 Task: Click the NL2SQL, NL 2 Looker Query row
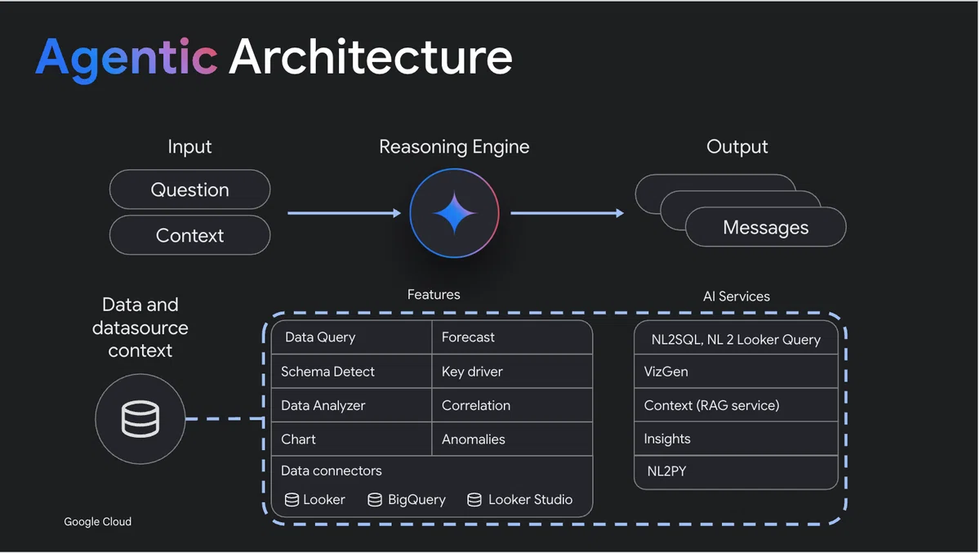click(x=737, y=338)
